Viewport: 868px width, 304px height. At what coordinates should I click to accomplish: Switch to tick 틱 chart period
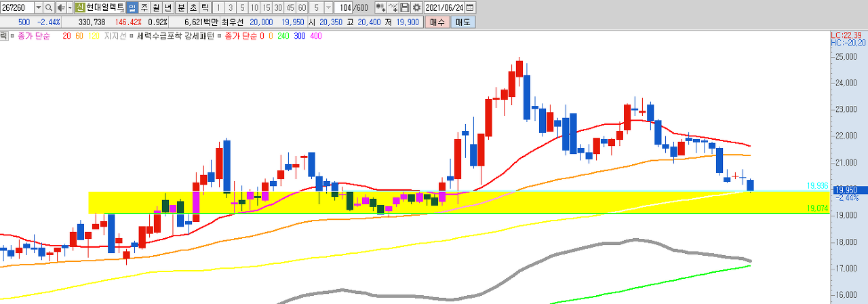(205, 7)
